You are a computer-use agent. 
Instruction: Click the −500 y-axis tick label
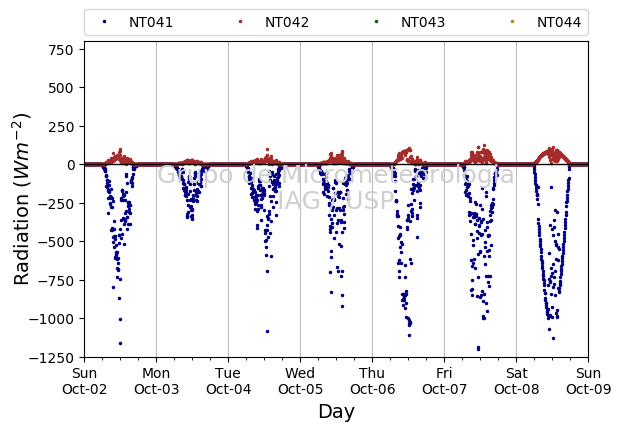point(56,242)
